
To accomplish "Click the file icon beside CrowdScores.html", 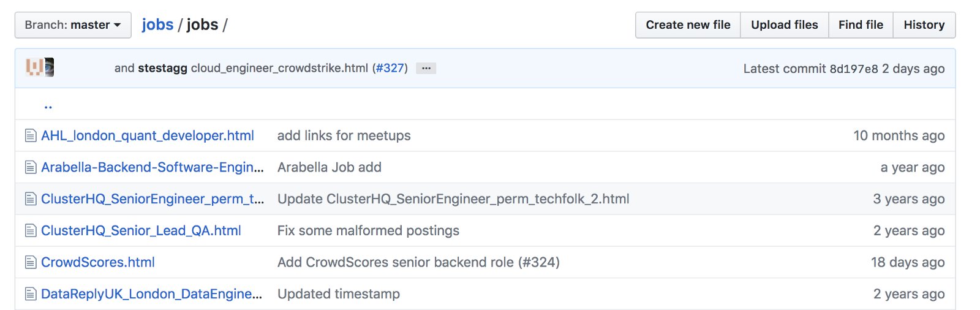I will point(31,263).
